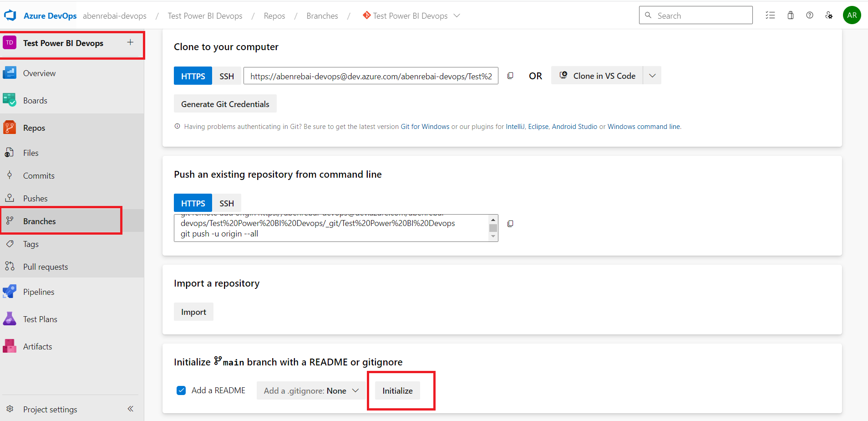Open the Help question mark icon

[x=810, y=15]
